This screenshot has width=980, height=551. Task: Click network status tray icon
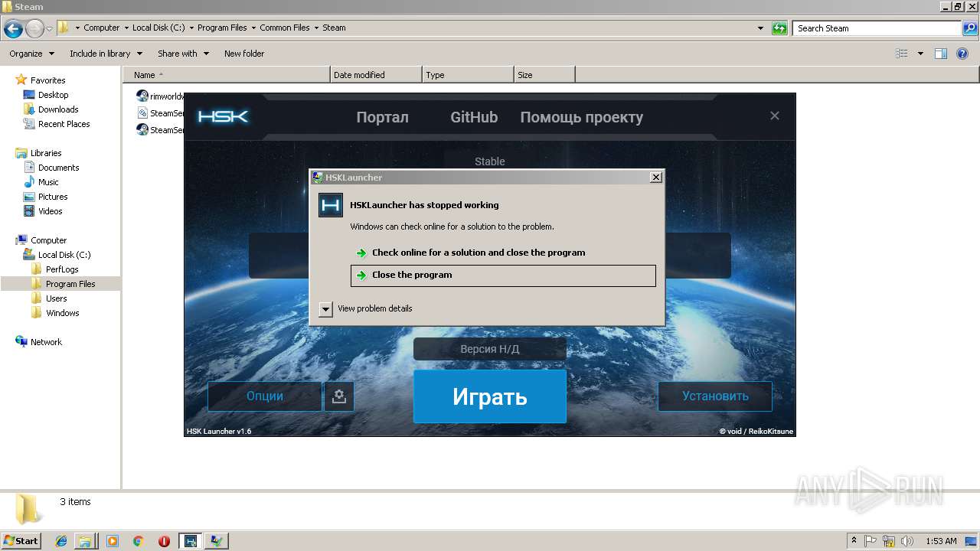pos(889,541)
